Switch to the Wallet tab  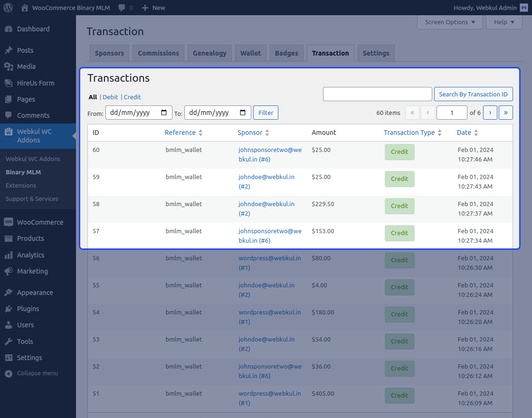click(x=250, y=53)
